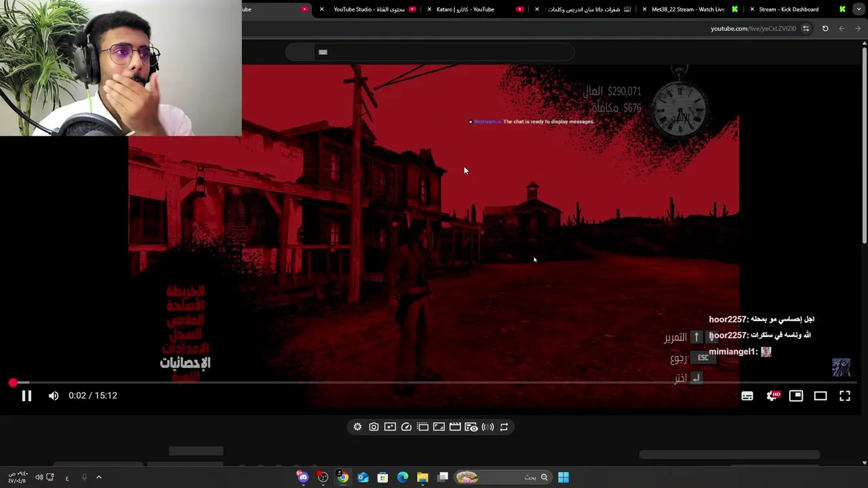Click the 0:02 / 15:12 time display
This screenshot has width=868, height=488.
click(93, 396)
